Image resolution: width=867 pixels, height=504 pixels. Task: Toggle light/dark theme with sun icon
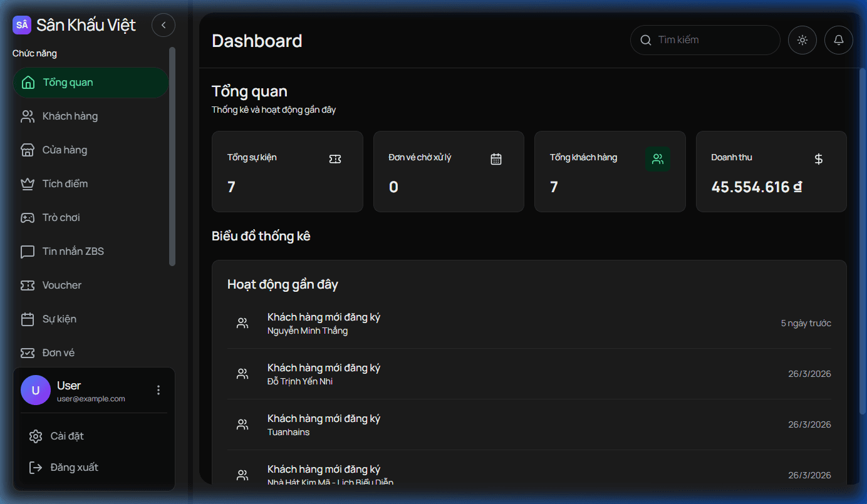pos(802,40)
